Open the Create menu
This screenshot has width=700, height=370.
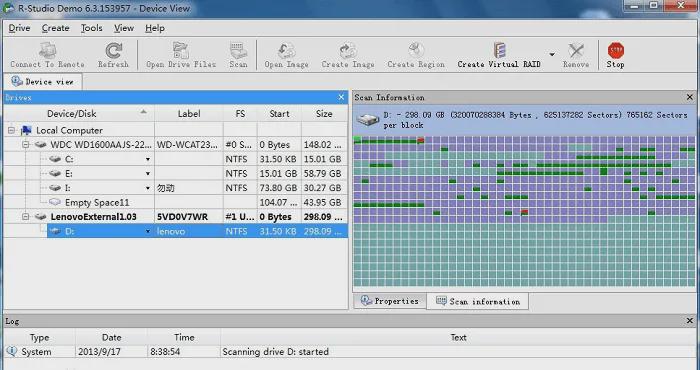click(55, 28)
